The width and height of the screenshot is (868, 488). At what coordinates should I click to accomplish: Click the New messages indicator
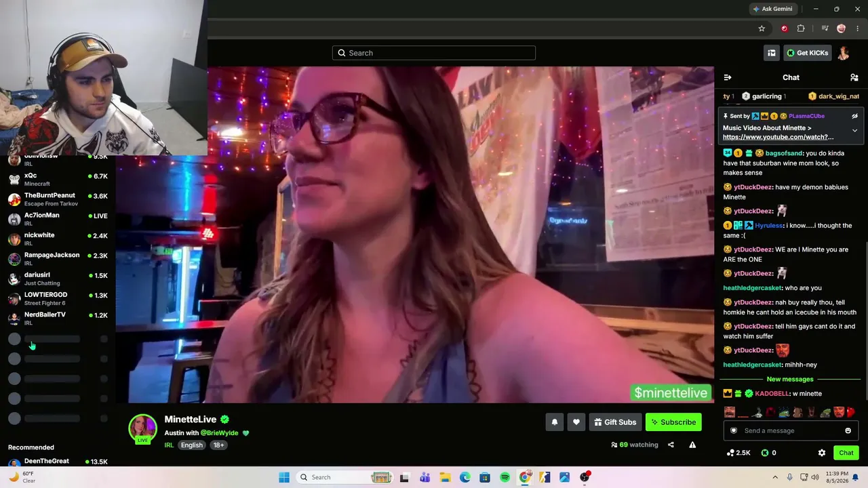790,380
